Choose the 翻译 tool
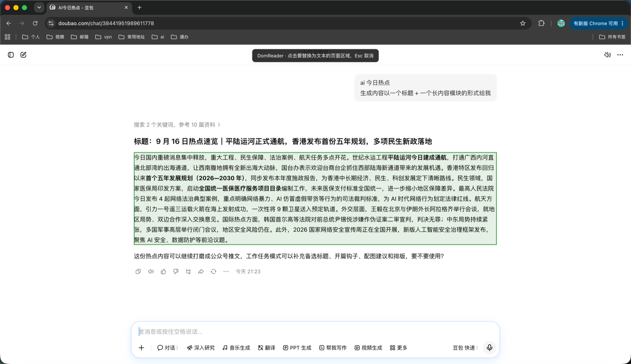 [267, 348]
